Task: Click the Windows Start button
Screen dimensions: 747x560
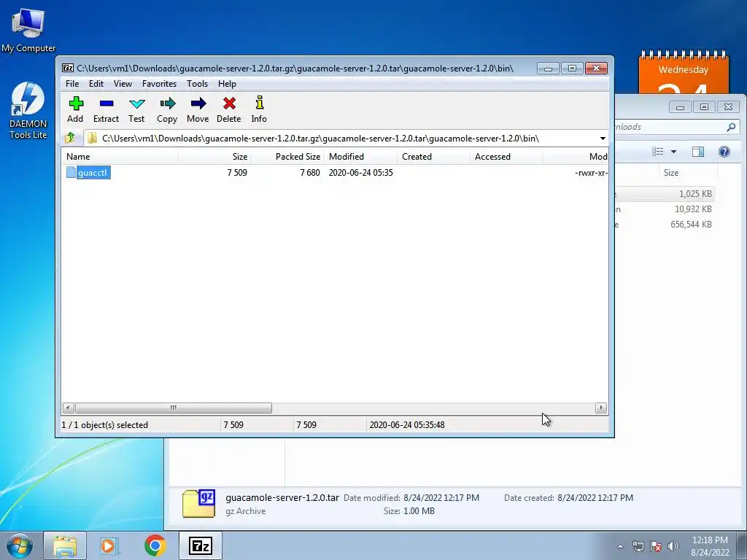Action: (19, 545)
